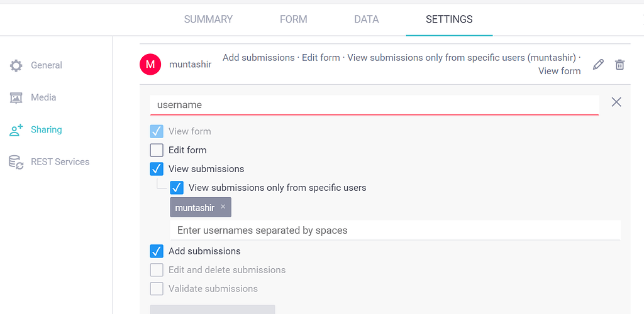Screen dimensions: 644x314
Task: Edit muntashir's permissions with pencil icon
Action: click(x=599, y=64)
